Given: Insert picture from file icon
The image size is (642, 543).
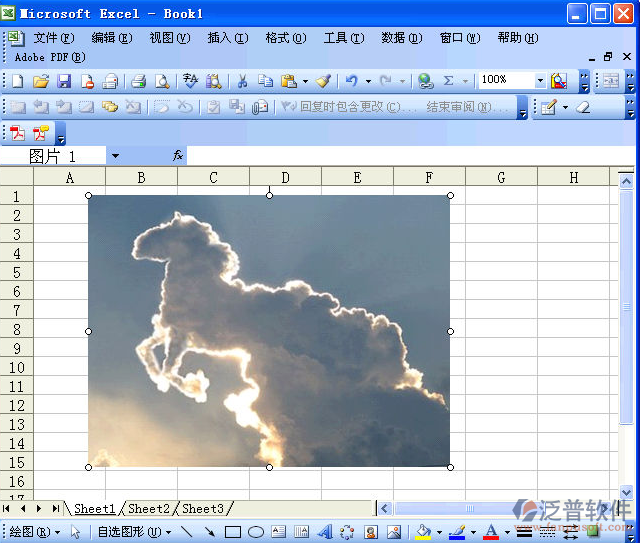Looking at the screenshot, I should tap(394, 532).
